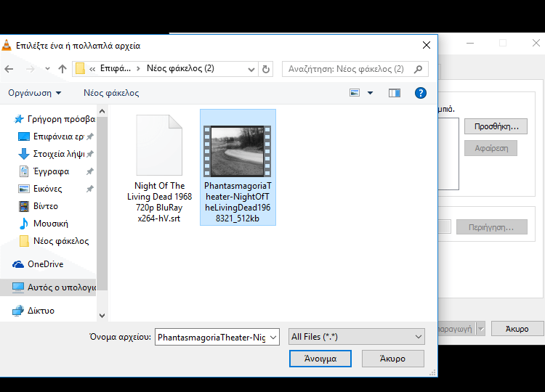Click Άκυρο in the background window
This screenshot has height=392, width=545.
[x=517, y=329]
